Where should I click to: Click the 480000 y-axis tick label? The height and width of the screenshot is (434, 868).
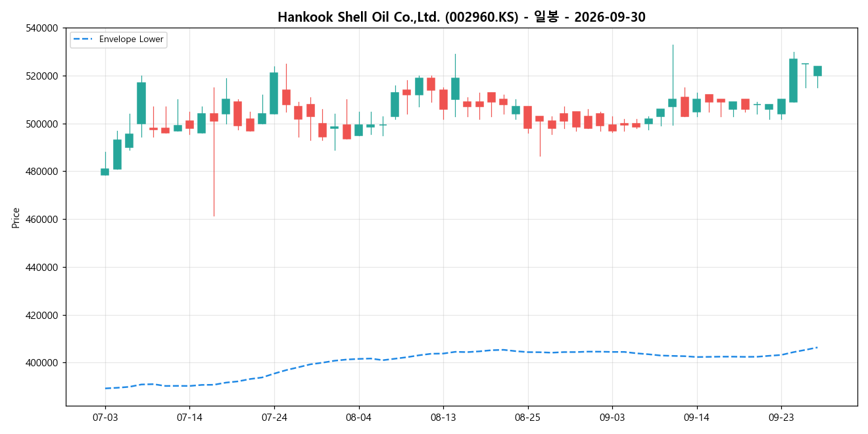coord(42,172)
